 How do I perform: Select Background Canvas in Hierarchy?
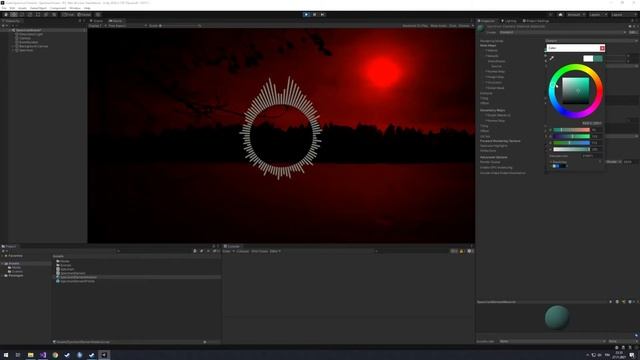(33, 46)
